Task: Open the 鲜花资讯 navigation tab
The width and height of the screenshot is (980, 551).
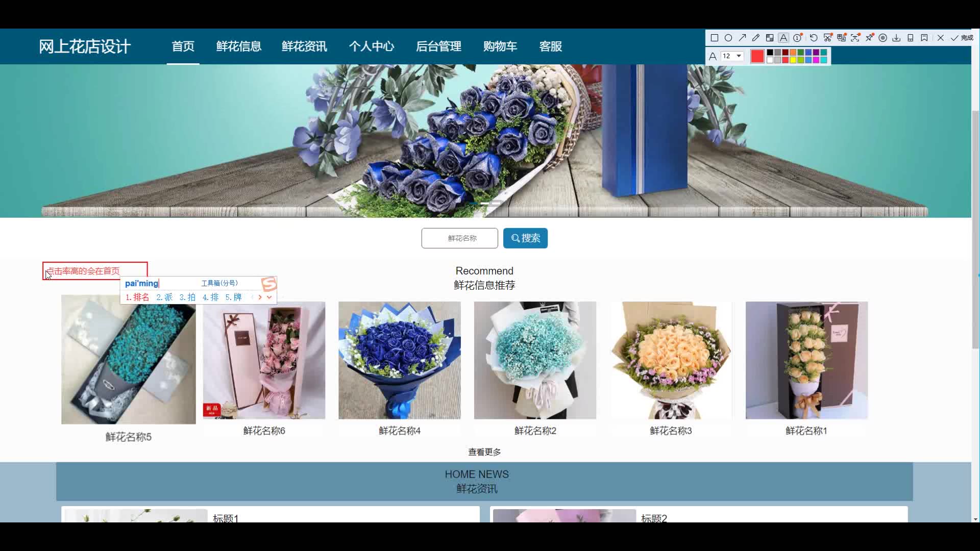Action: [305, 46]
